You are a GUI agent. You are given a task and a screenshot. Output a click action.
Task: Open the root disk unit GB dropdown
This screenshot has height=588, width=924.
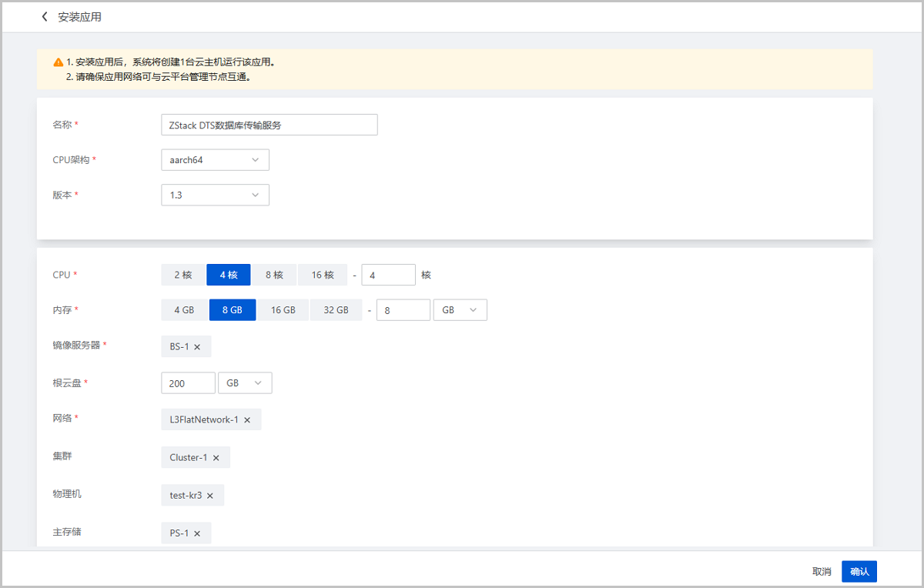[245, 383]
